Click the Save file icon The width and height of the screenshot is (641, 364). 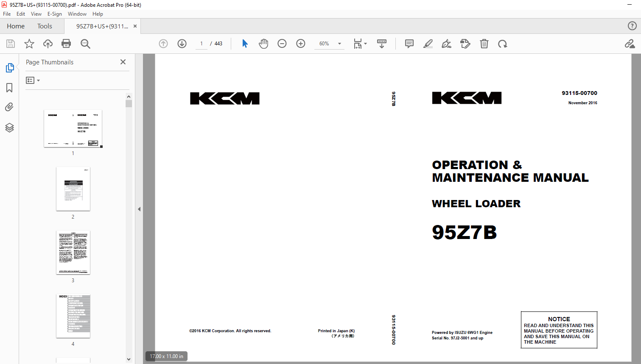tap(11, 44)
